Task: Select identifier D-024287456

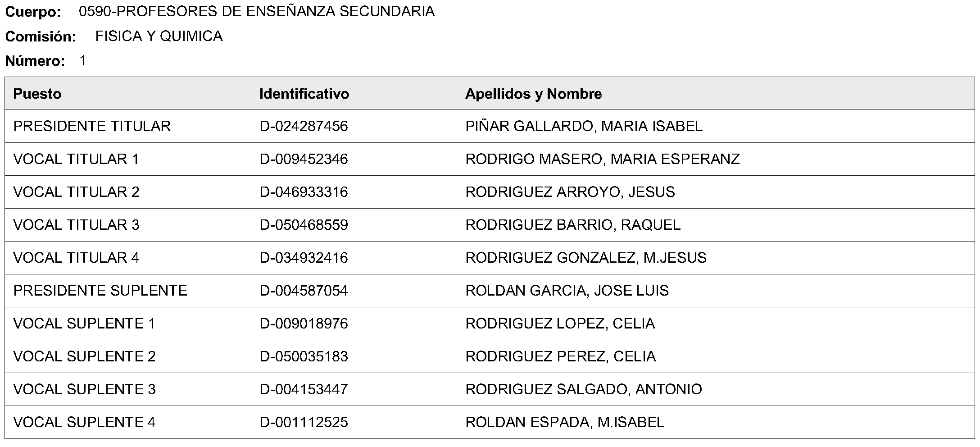Action: click(x=304, y=126)
